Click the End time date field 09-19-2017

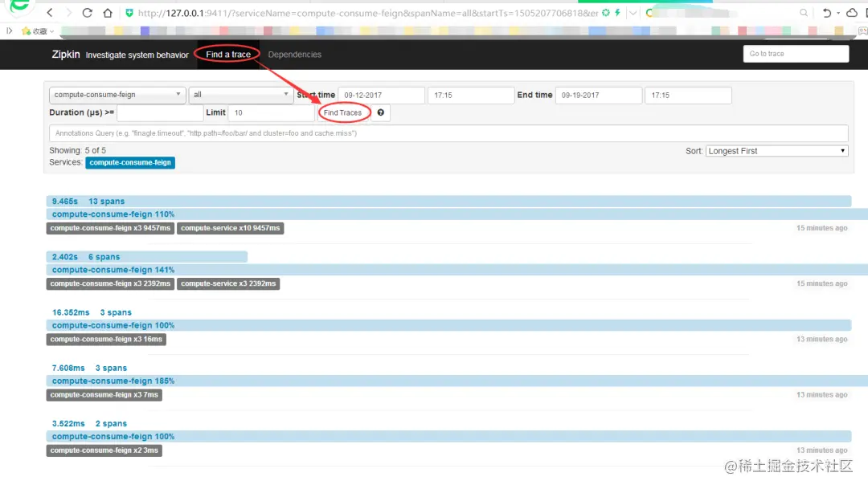(599, 95)
